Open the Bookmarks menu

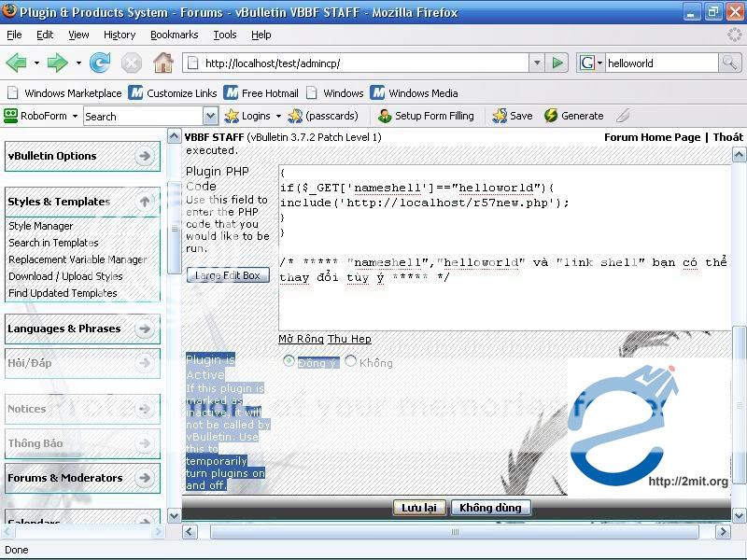tap(174, 35)
